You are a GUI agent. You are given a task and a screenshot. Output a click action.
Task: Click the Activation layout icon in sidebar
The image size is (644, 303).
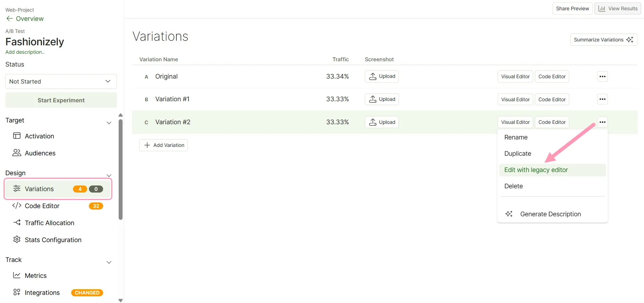pyautogui.click(x=17, y=136)
